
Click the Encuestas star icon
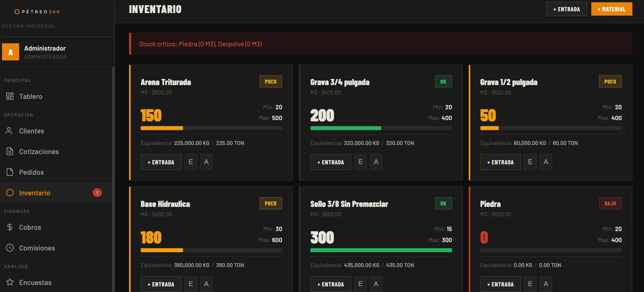(x=10, y=282)
